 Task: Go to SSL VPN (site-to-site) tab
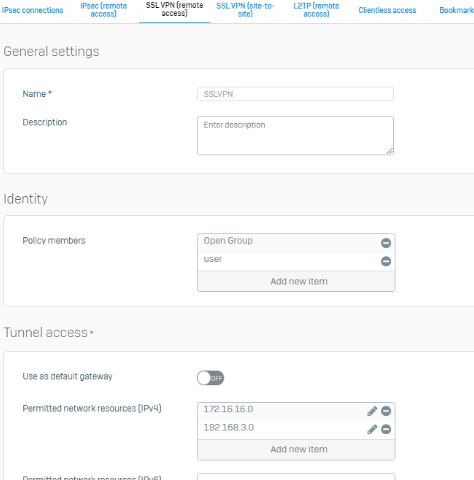[245, 10]
